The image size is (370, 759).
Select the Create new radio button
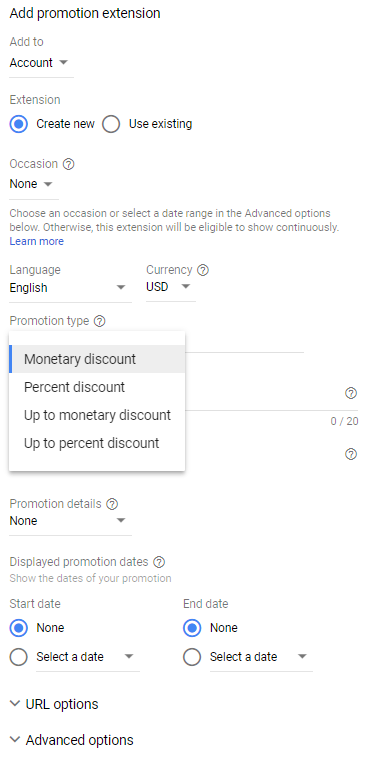tap(19, 124)
